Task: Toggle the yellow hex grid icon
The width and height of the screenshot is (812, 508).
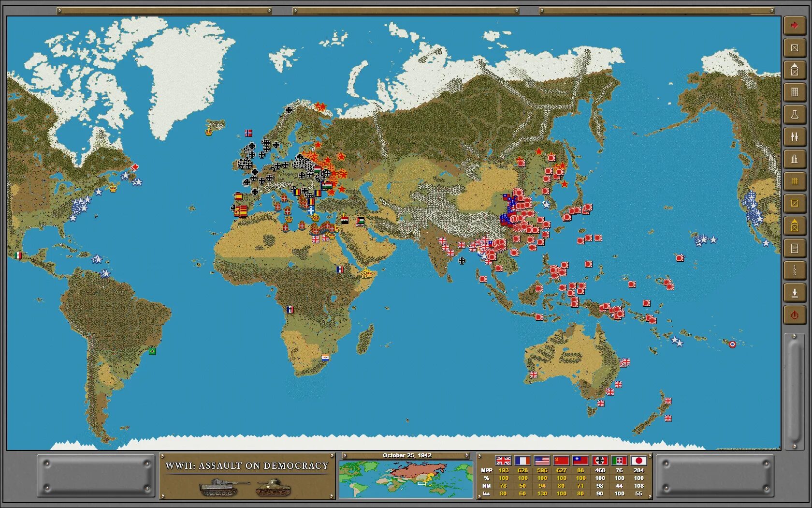Action: tap(794, 181)
